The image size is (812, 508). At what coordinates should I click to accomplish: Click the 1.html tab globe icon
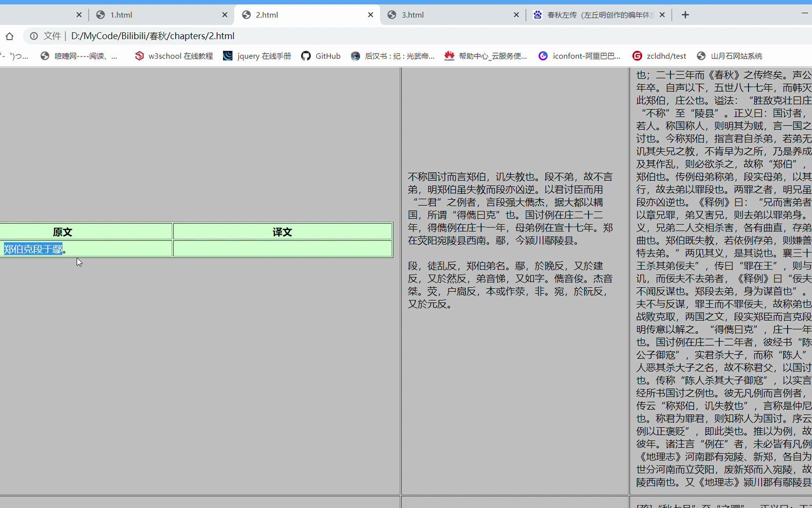coord(101,15)
